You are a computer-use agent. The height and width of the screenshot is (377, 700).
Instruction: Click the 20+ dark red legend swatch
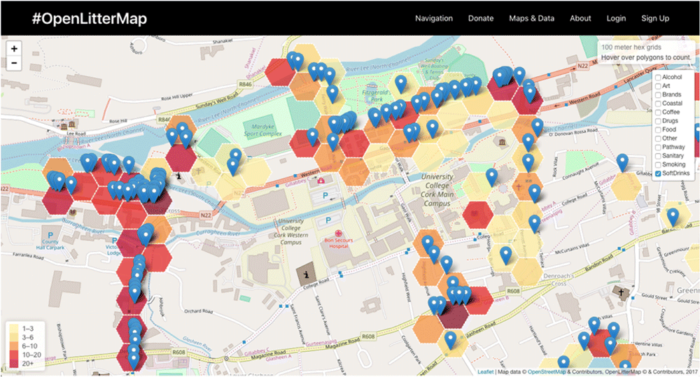[14, 364]
